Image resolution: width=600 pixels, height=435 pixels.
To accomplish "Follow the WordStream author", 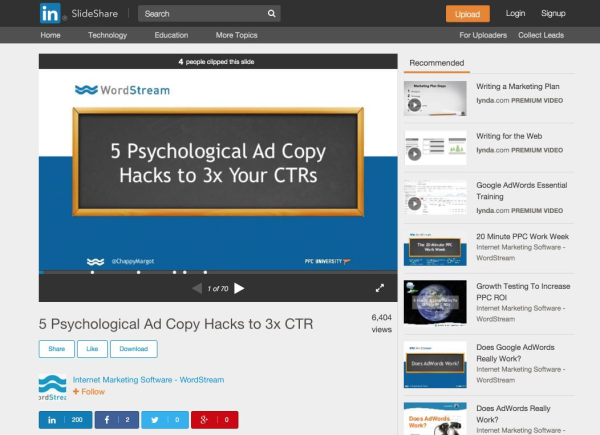I will coord(89,392).
